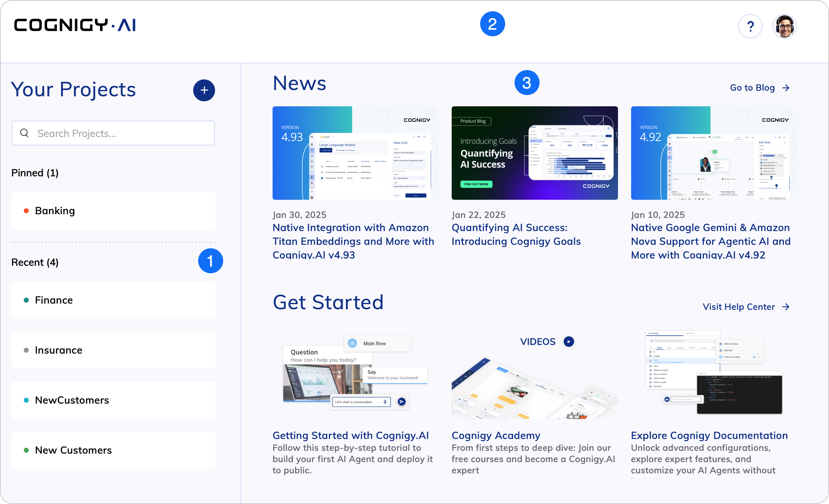Open the user profile avatar
829x504 pixels.
(x=785, y=26)
